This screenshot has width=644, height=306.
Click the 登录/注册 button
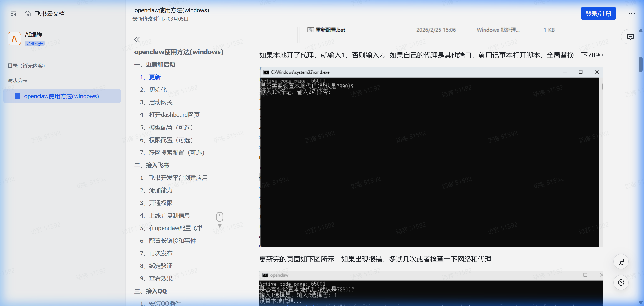(x=598, y=13)
